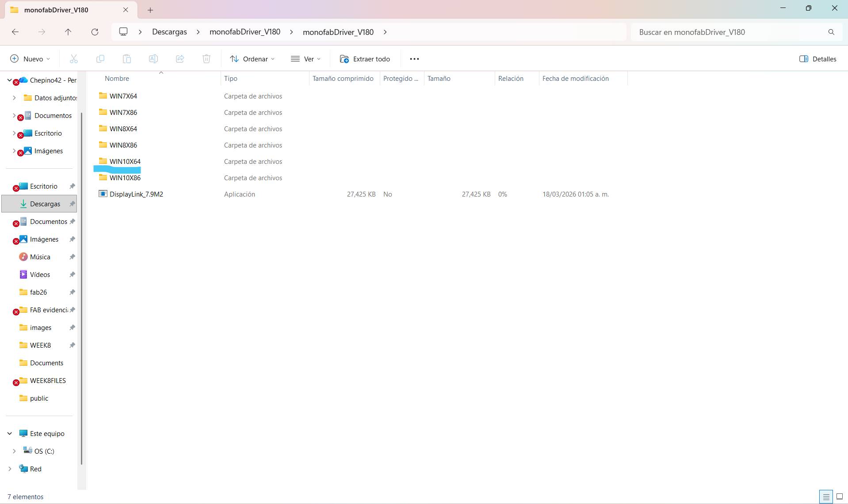Click the search magnifier icon
This screenshot has height=504, width=848.
click(831, 32)
